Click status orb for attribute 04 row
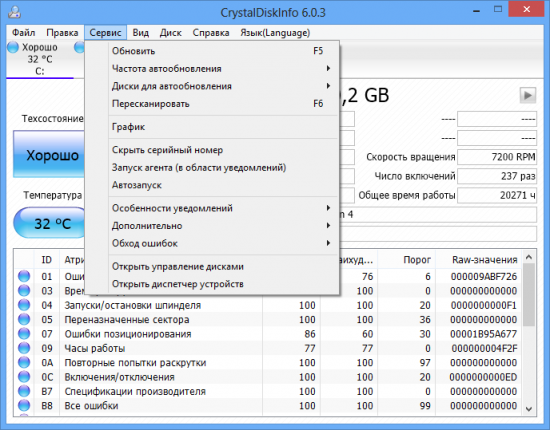This screenshot has width=550, height=430. tap(24, 305)
